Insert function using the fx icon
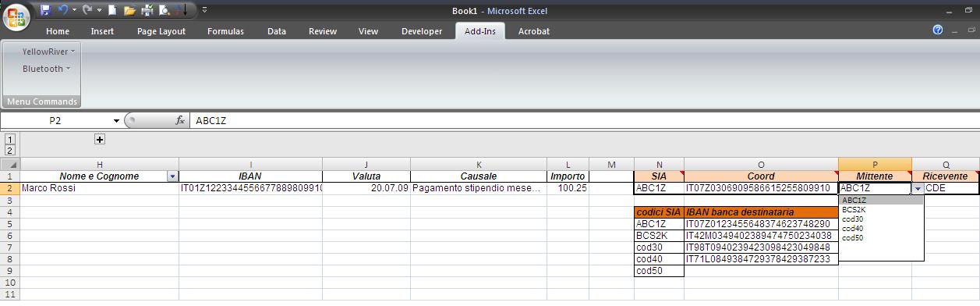The height and width of the screenshot is (306, 980). click(180, 120)
